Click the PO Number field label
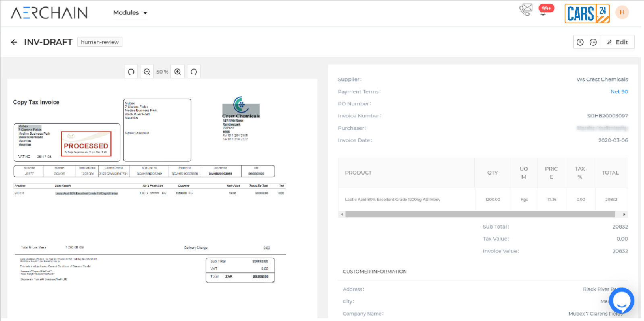This screenshot has height=321, width=644. pyautogui.click(x=355, y=104)
